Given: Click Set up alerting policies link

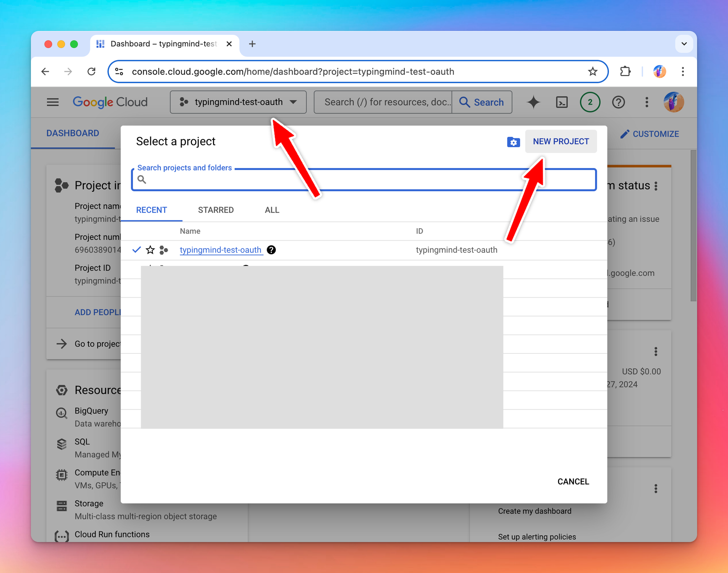Looking at the screenshot, I should 537,537.
